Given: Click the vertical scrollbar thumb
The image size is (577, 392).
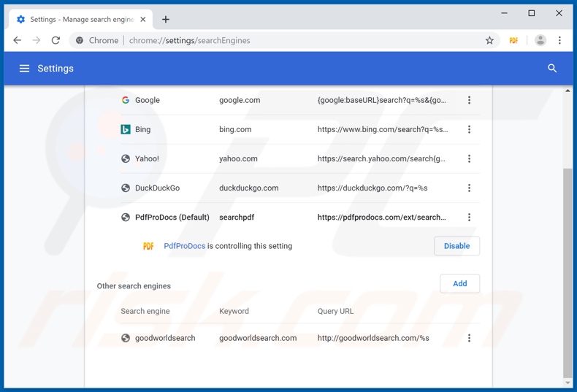Looking at the screenshot, I should [x=568, y=272].
